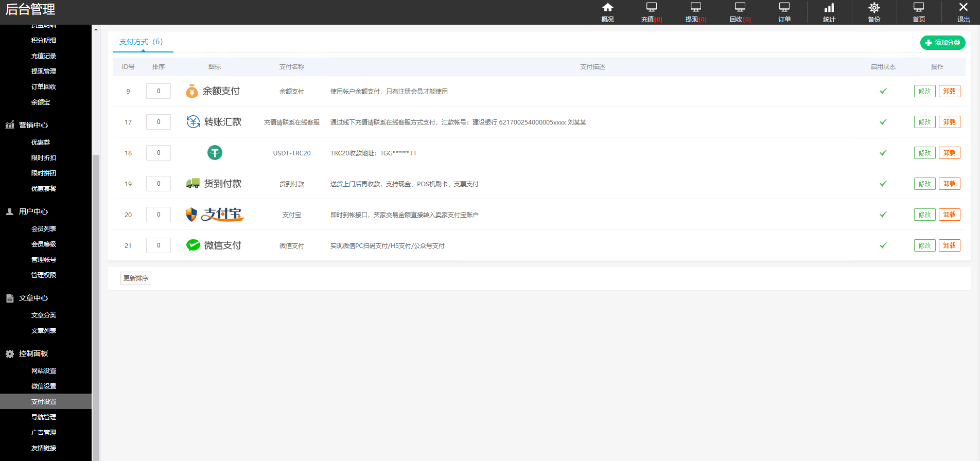
Task: Click 修改 for 货到付款 row
Action: tap(924, 184)
